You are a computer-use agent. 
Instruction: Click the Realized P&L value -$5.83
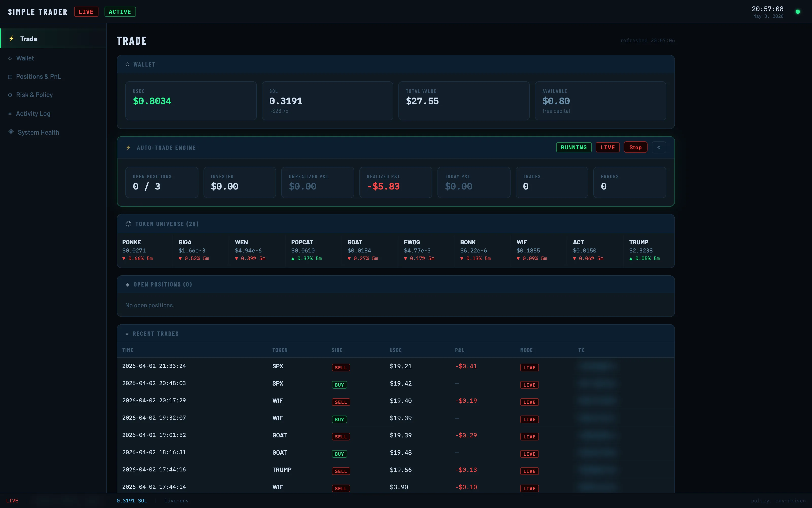(x=383, y=186)
